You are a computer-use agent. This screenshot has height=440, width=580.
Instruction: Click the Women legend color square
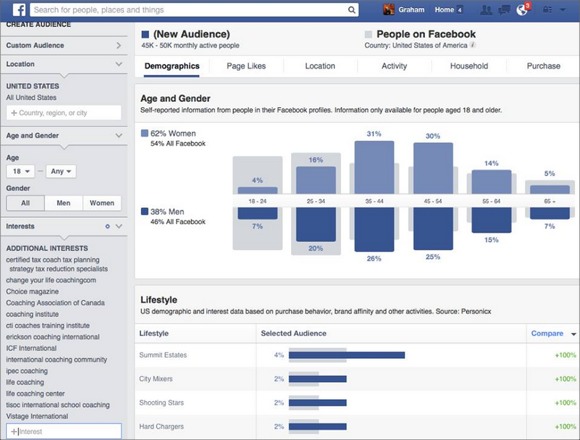point(145,133)
